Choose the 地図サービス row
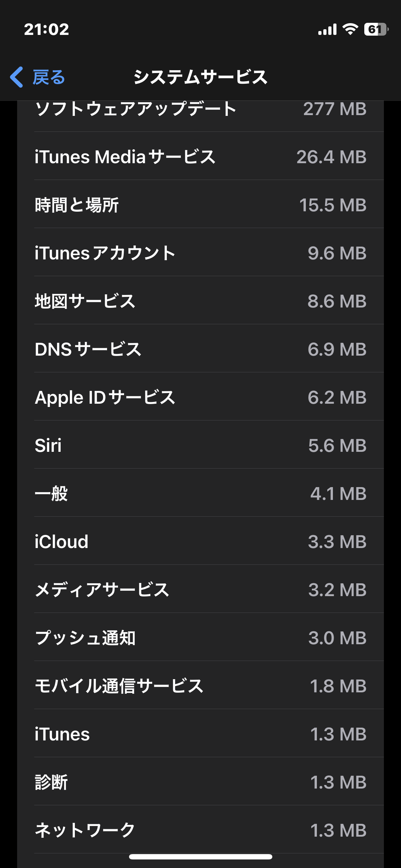The height and width of the screenshot is (868, 401). click(200, 301)
